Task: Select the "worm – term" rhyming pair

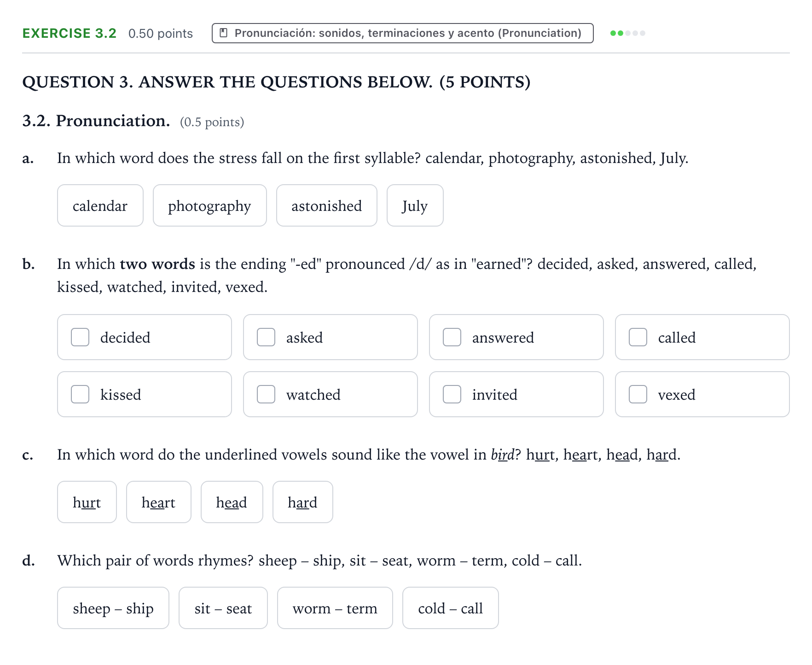Action: pyautogui.click(x=335, y=608)
